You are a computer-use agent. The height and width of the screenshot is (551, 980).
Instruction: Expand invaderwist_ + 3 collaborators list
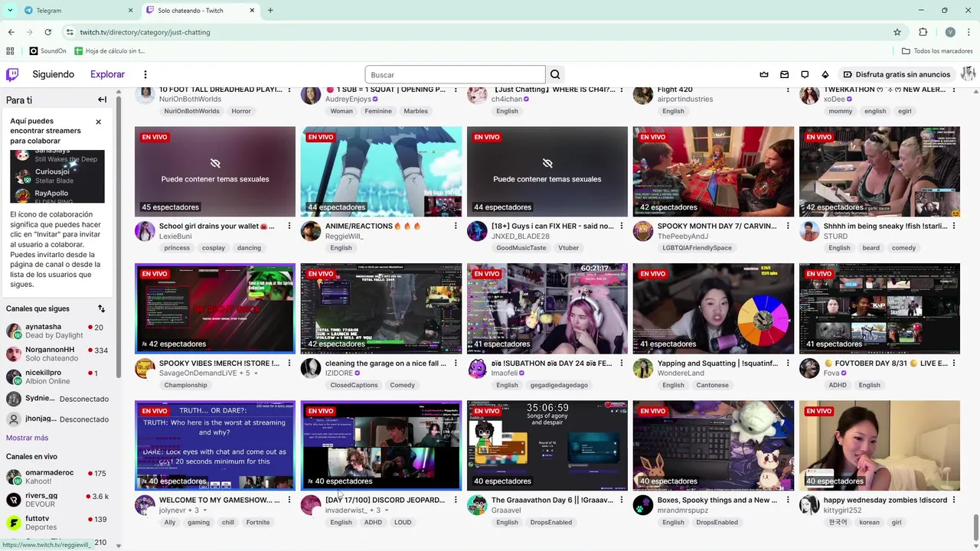[x=388, y=510]
